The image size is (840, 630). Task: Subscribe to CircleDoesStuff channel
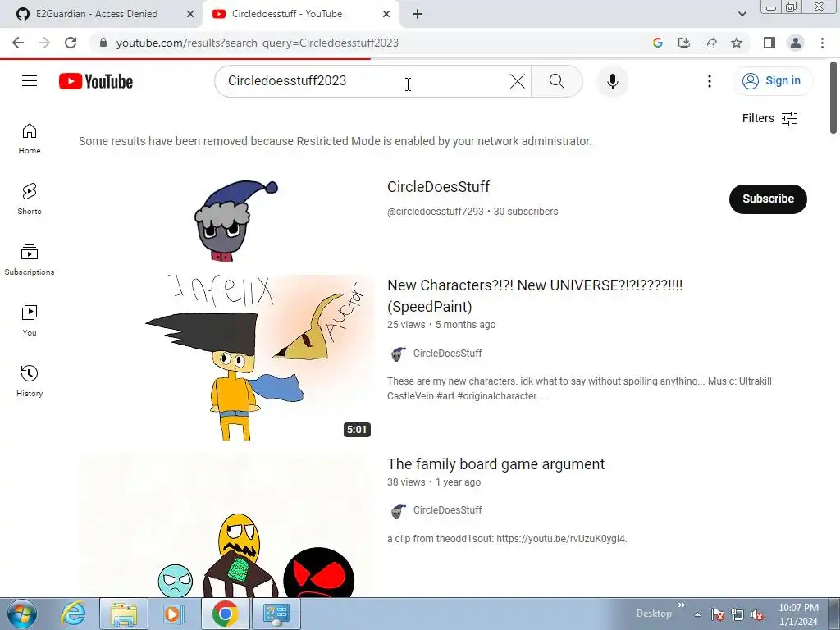click(768, 199)
